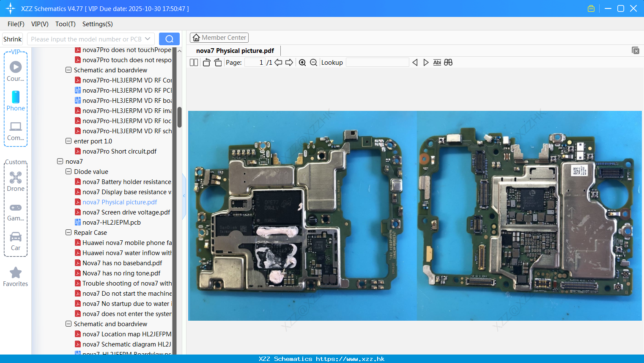Open the Member Center
This screenshot has width=644, height=363.
pyautogui.click(x=219, y=38)
